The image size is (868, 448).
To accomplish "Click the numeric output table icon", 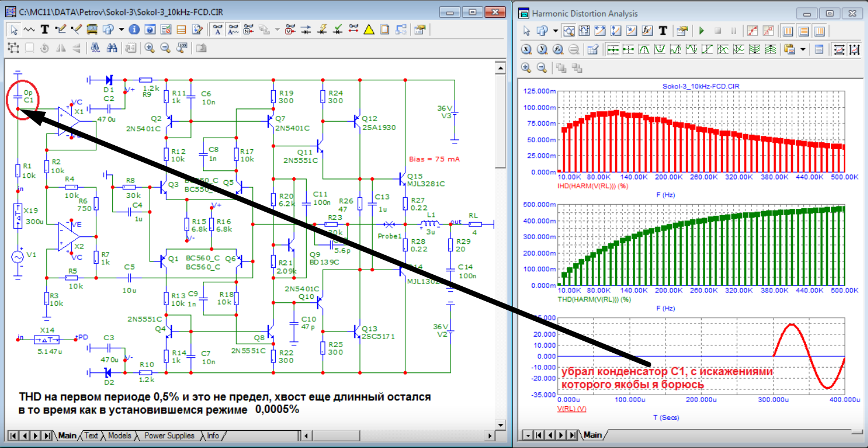I will 593,49.
